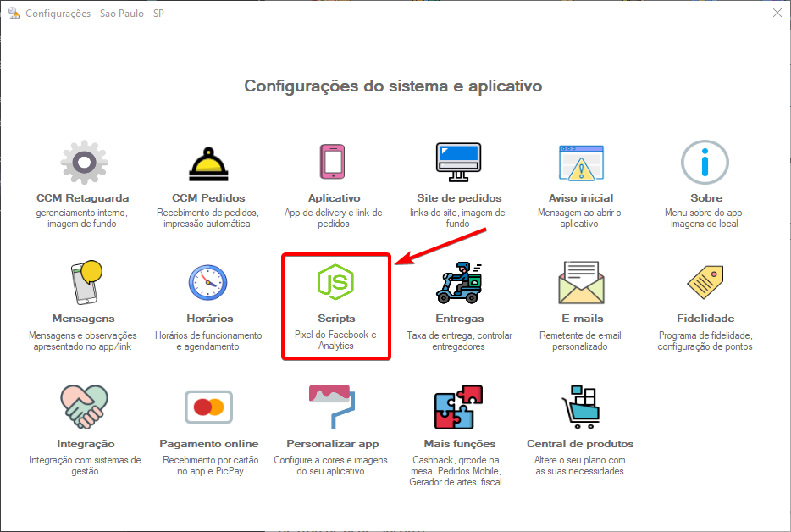Click the Personalizar app label
The height and width of the screenshot is (532, 791).
point(333,444)
